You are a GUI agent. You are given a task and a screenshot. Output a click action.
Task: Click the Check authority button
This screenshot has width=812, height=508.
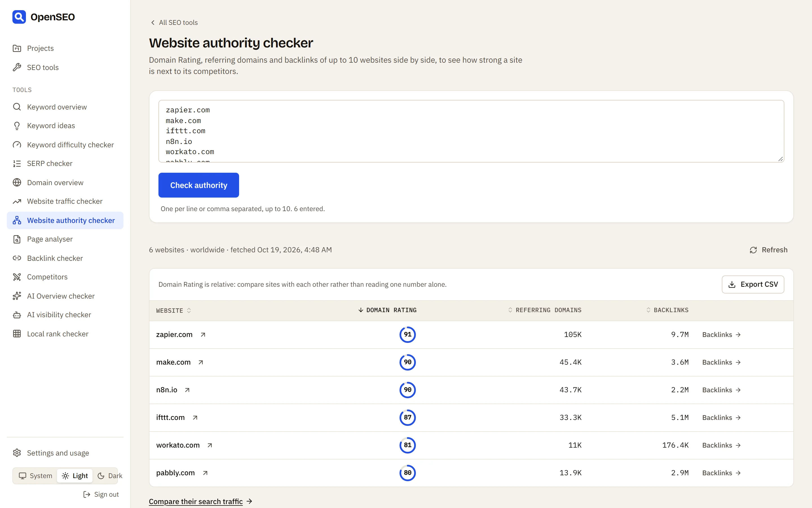[x=199, y=185]
